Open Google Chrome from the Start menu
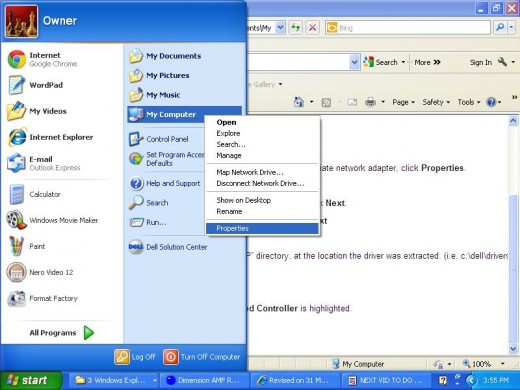The image size is (520, 390). 43,59
